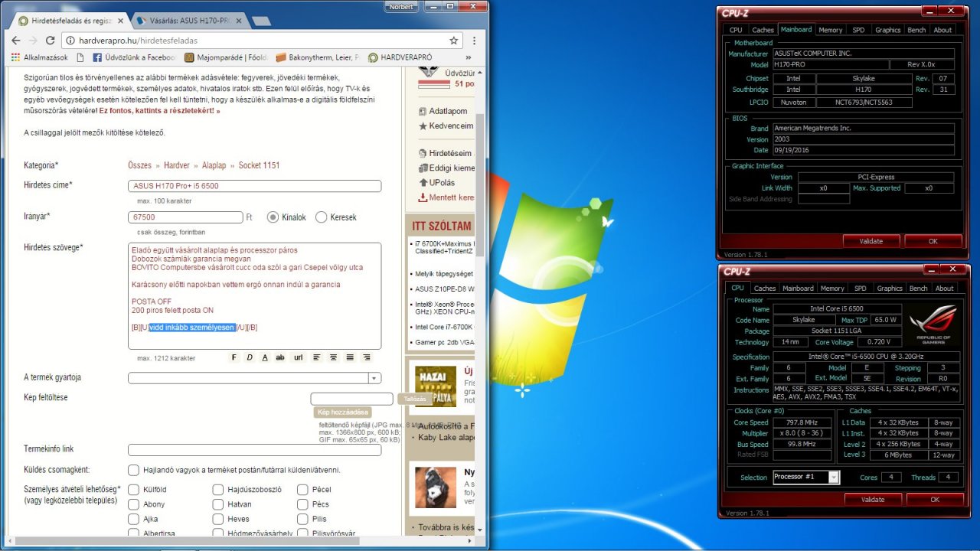980x551 pixels.
Task: Align ad text right
Action: 367,357
